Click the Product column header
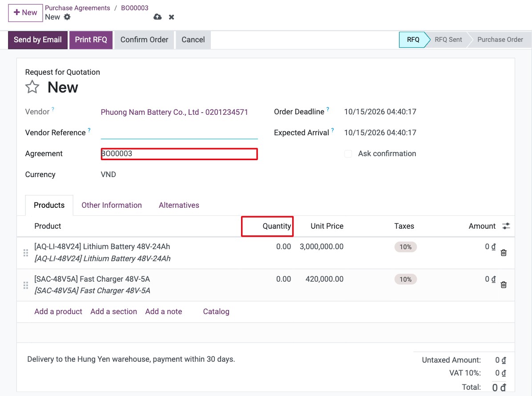Screen dimensions: 532x396 pyautogui.click(x=48, y=226)
